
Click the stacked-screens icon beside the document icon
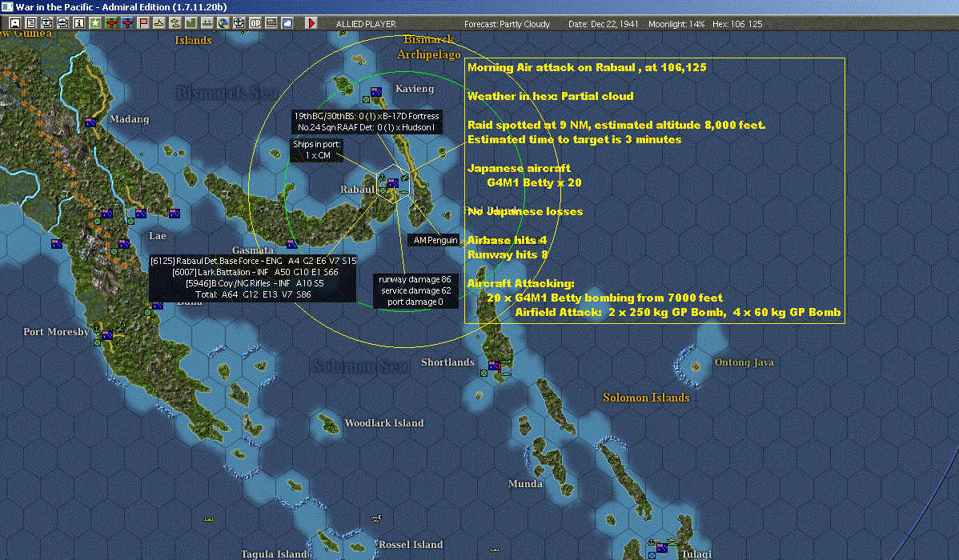[47, 23]
